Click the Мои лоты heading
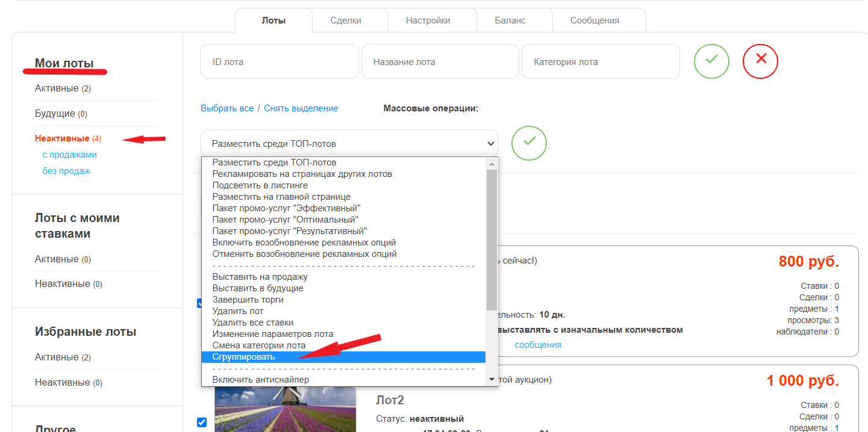Screen dimensions: 868x432 [x=64, y=63]
